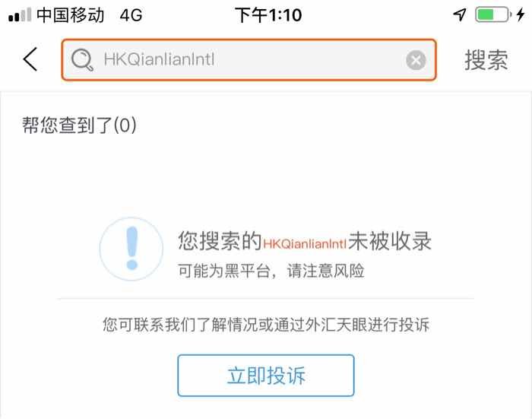Tap the 立即投诉 button

[266, 375]
